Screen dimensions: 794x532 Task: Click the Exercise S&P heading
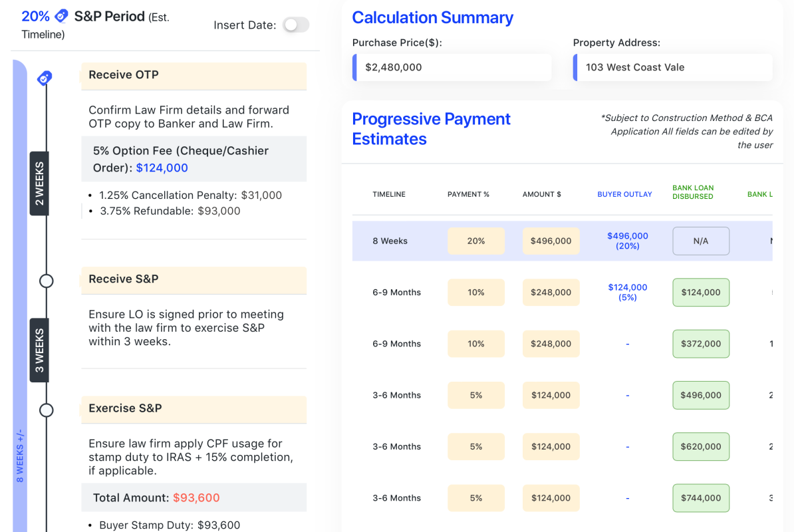coord(125,408)
